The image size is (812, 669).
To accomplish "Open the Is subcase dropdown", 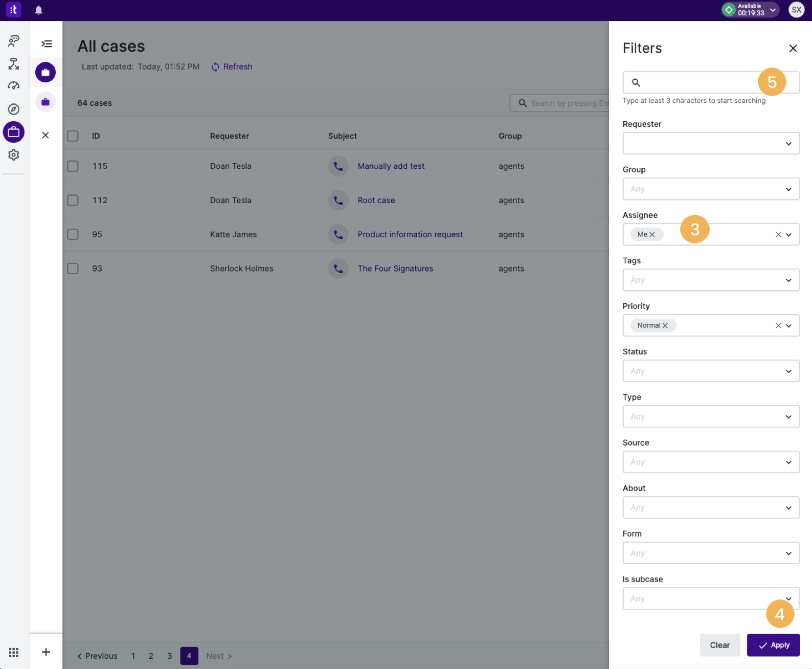I will point(711,599).
